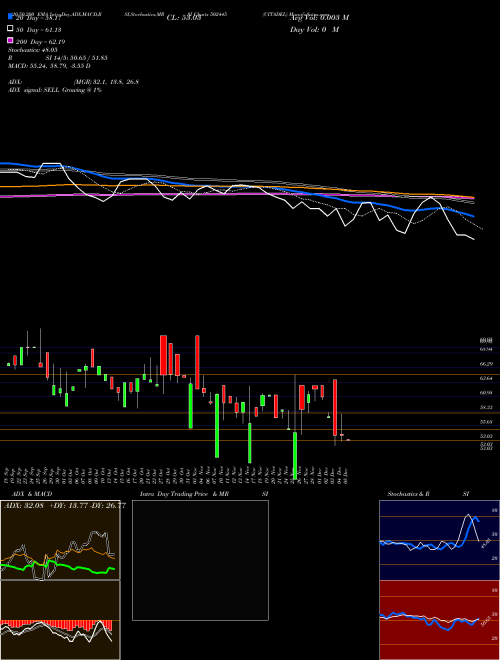
Task: Click the blue Stochastics indicator chart
Action: point(439,540)
